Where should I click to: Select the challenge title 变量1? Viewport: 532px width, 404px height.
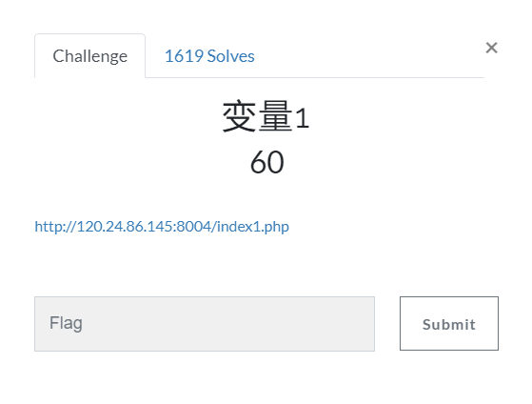click(x=266, y=117)
